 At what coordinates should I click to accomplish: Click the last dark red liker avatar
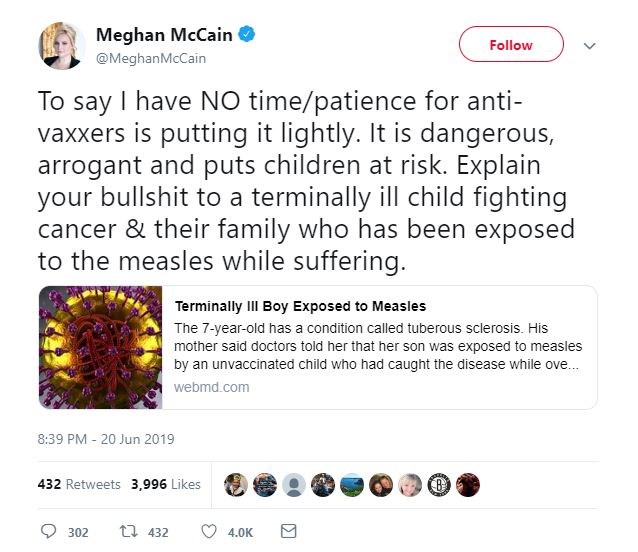468,484
